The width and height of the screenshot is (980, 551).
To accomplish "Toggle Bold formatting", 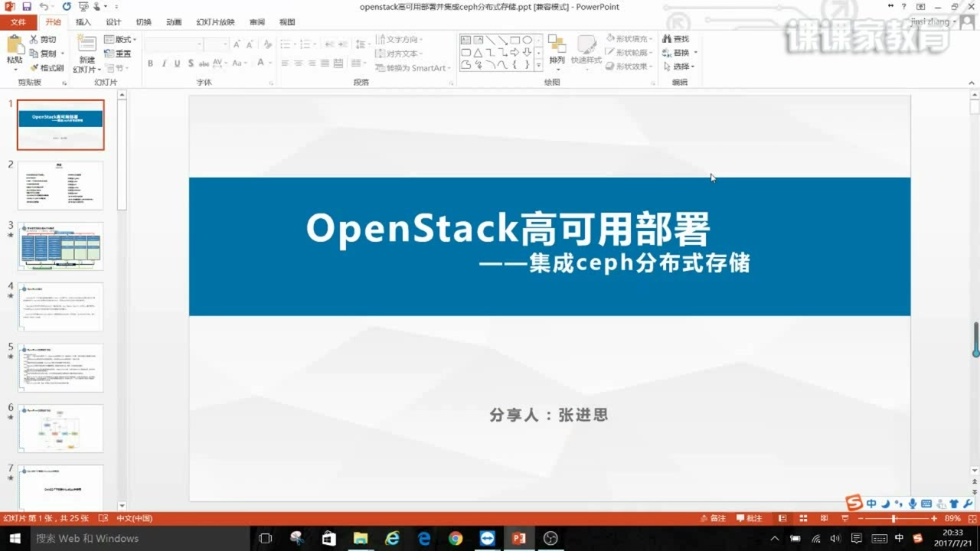I will [150, 63].
